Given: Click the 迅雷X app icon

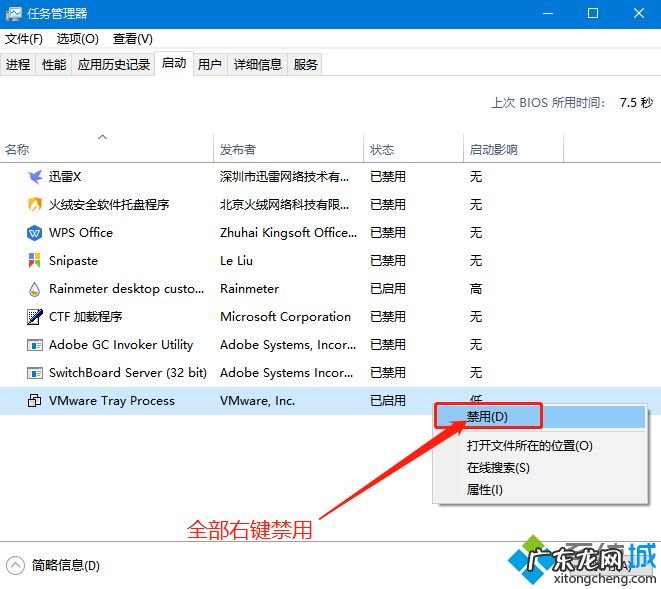Looking at the screenshot, I should (35, 177).
